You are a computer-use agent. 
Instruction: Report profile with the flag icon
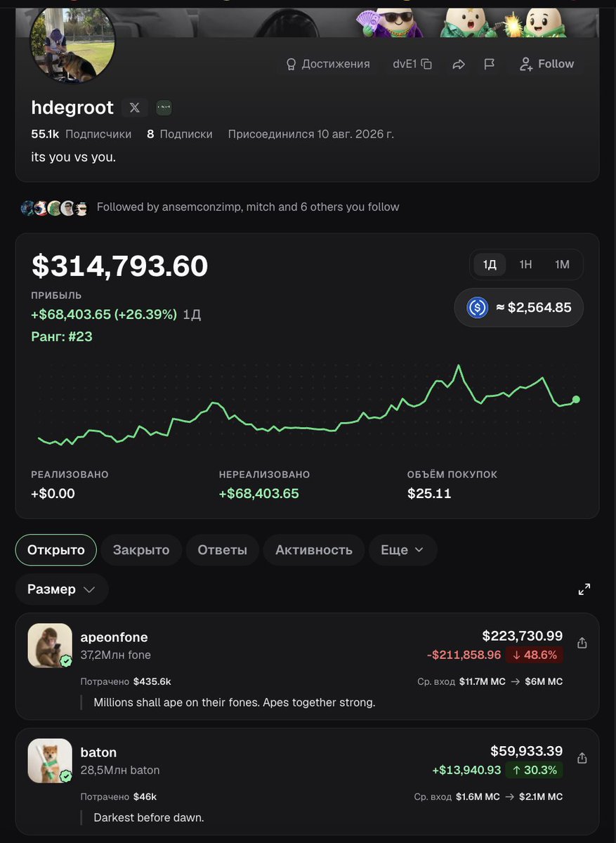click(x=490, y=64)
